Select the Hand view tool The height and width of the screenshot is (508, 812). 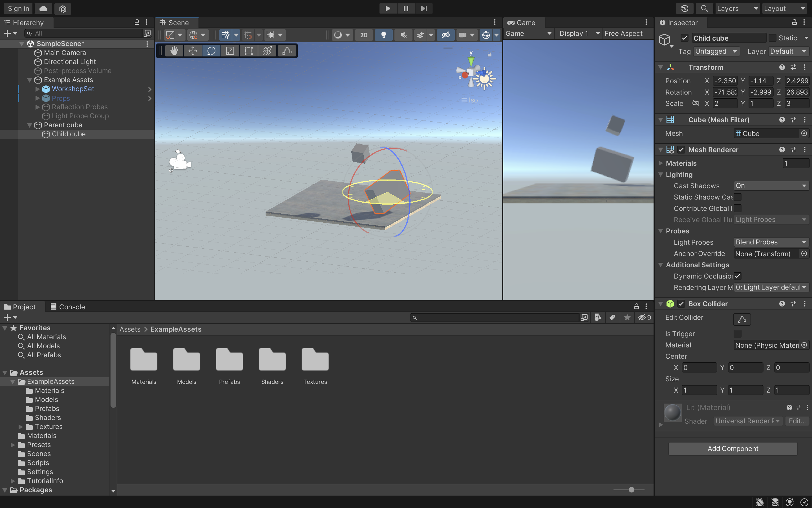[x=174, y=51]
